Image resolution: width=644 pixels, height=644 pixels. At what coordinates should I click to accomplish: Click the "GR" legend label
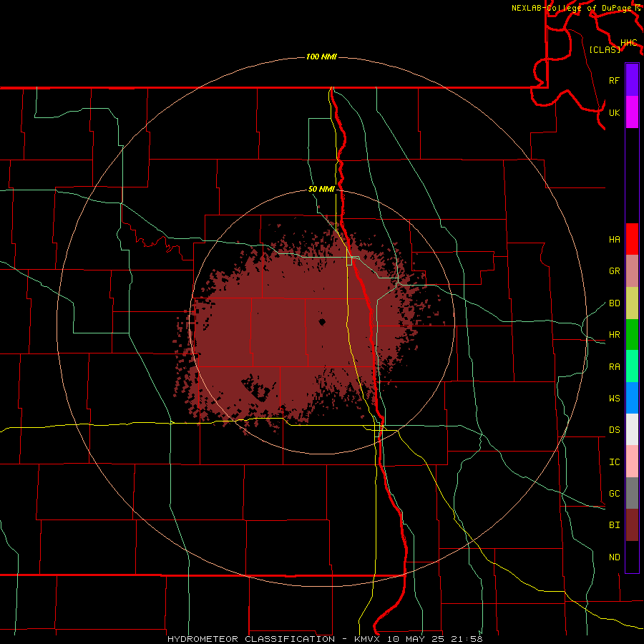click(614, 271)
